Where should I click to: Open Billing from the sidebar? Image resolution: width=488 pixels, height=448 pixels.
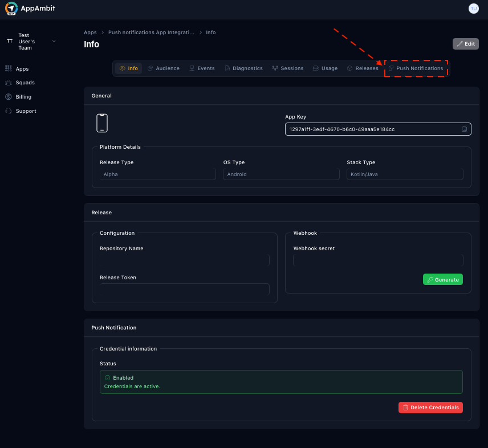[x=23, y=97]
